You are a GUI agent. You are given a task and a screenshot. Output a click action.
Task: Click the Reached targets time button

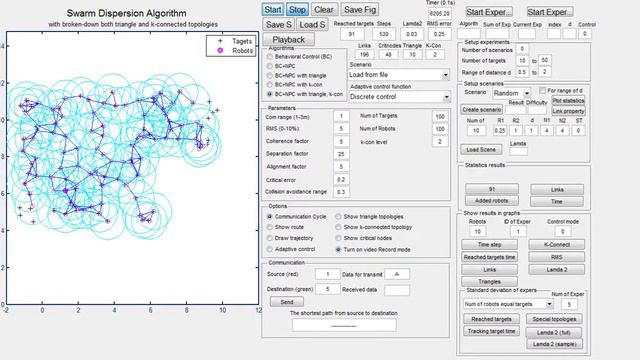(489, 257)
